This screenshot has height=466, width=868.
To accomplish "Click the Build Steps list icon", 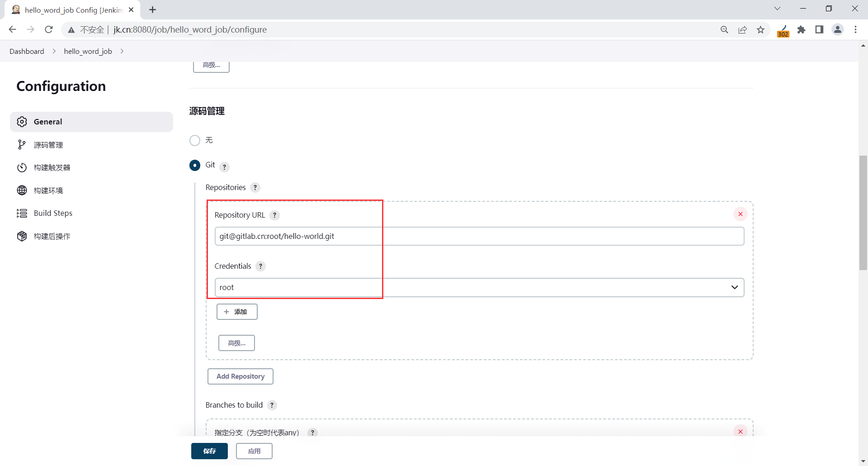I will (22, 213).
